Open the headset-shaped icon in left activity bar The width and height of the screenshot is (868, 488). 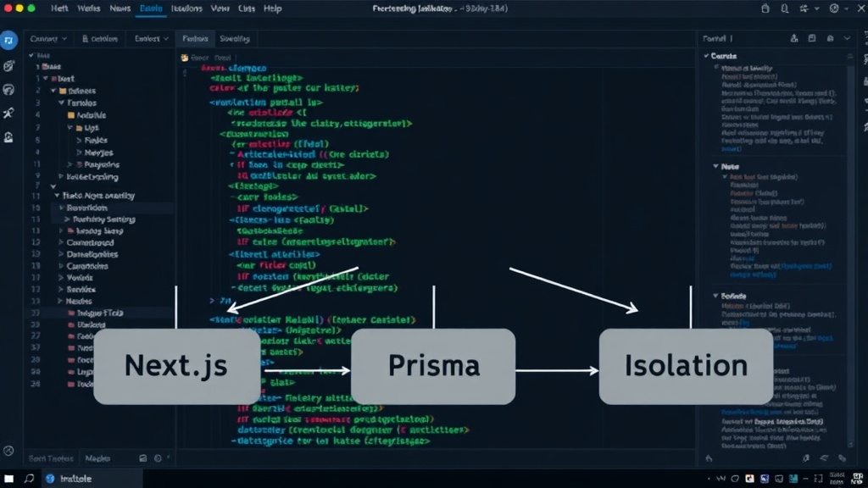pyautogui.click(x=8, y=90)
